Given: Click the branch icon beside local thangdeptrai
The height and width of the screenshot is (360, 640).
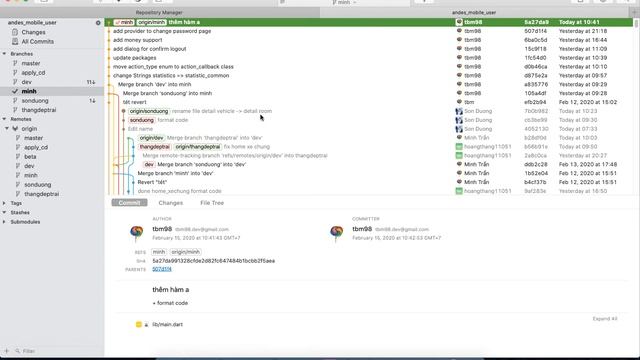Looking at the screenshot, I should [15, 110].
